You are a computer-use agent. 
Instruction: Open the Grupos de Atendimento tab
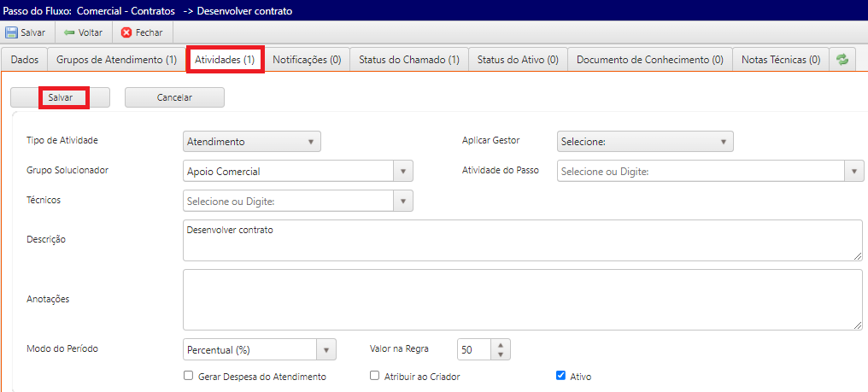pyautogui.click(x=116, y=60)
